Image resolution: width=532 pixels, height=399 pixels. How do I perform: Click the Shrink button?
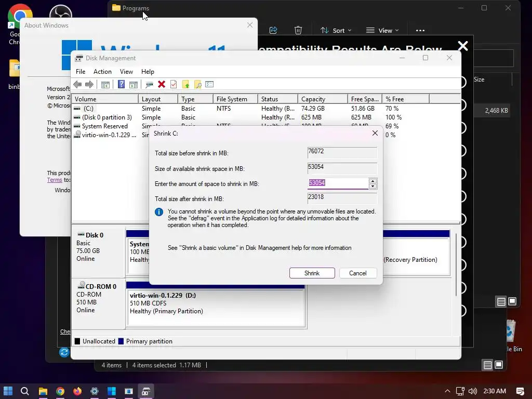[x=312, y=273]
